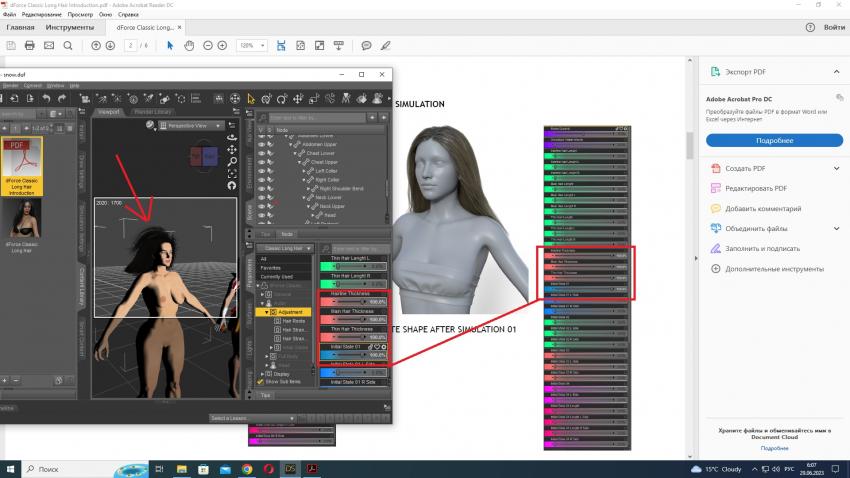Open Редактировать PDF tool
Viewport: 850px width, 478px height.
[756, 189]
